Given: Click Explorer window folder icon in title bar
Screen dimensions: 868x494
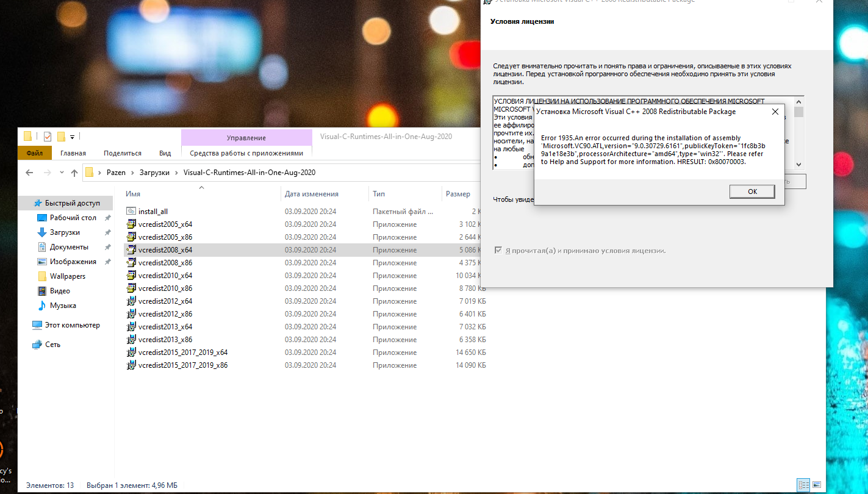Looking at the screenshot, I should click(x=27, y=136).
